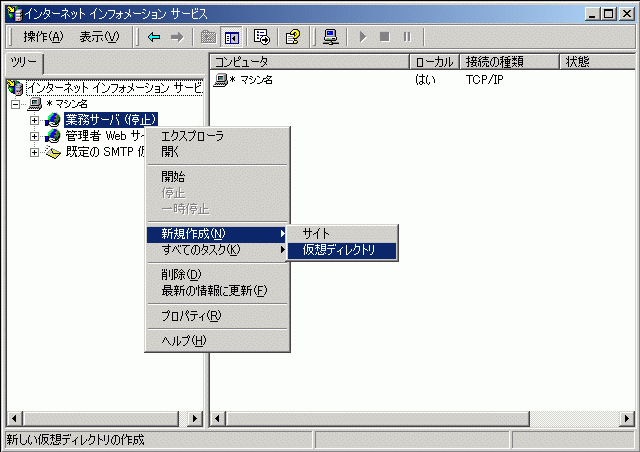
Task: Click the globe icon of 業務サーバ (停止)
Action: pos(53,120)
